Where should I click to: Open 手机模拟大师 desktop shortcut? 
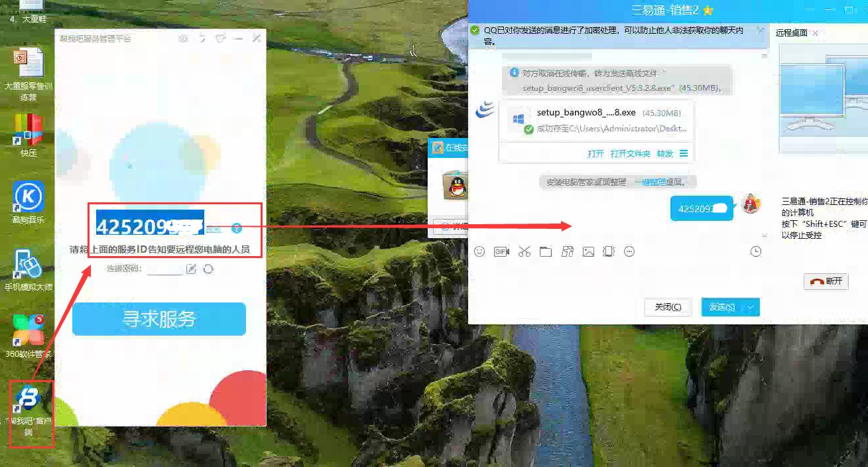(29, 271)
